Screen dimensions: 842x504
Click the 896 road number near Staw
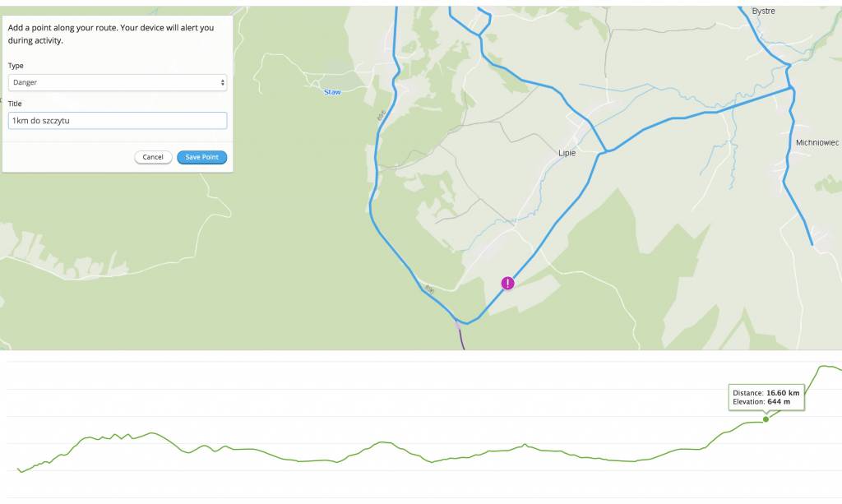click(x=381, y=117)
